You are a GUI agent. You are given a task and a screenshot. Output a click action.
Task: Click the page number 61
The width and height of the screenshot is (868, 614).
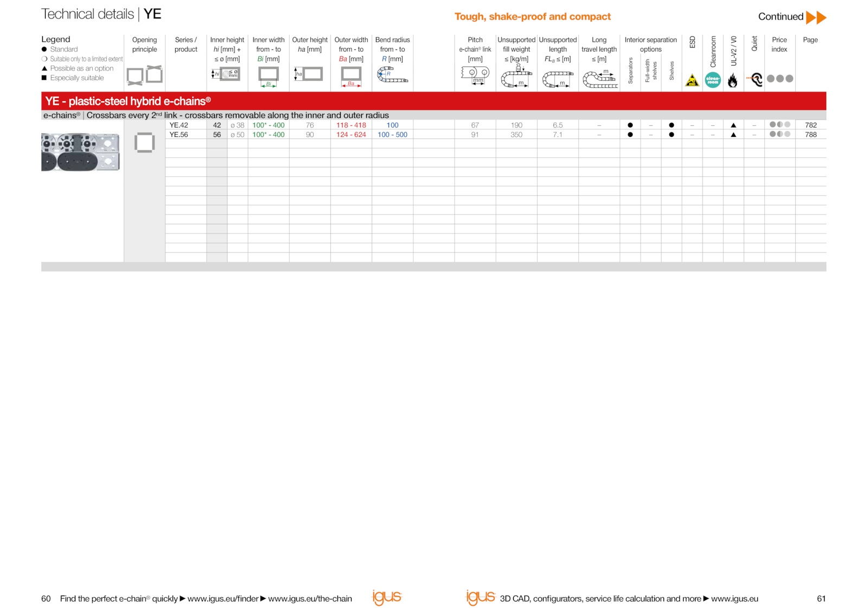coord(821,599)
